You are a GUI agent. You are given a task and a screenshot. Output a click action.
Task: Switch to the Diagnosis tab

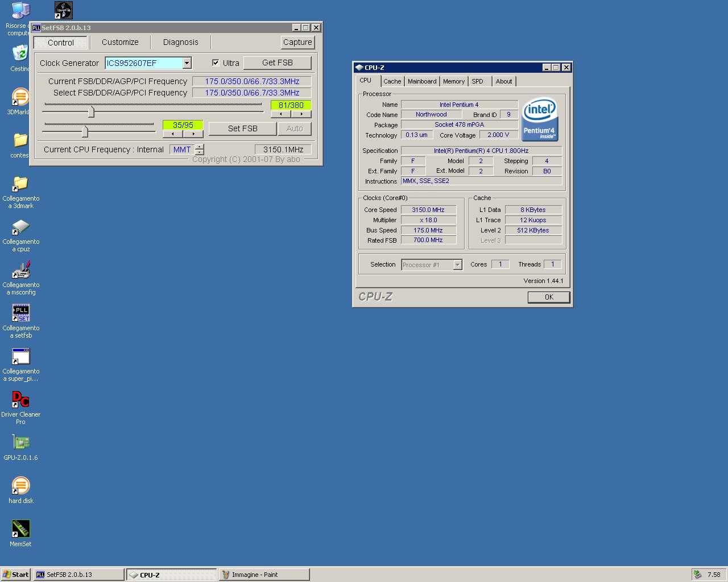point(181,42)
